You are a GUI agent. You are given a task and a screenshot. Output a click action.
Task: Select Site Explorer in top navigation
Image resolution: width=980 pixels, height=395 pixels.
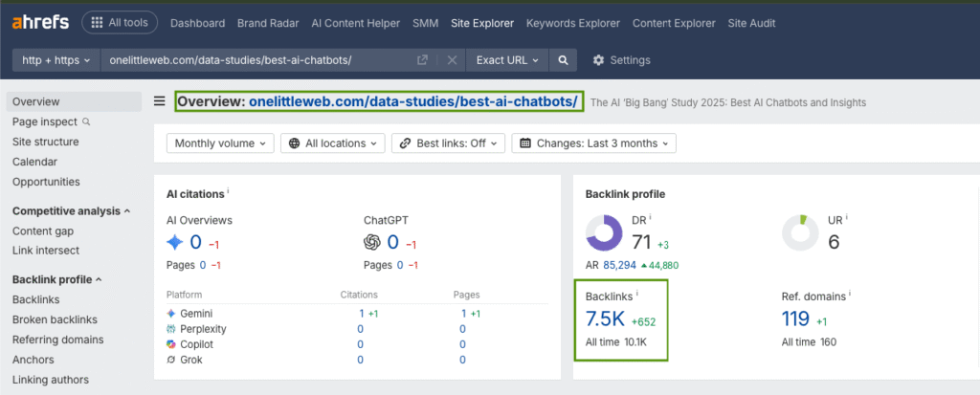[x=482, y=23]
